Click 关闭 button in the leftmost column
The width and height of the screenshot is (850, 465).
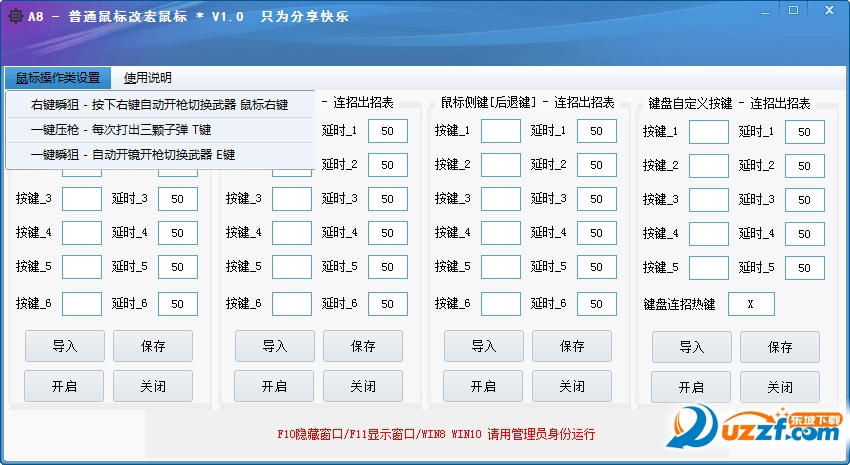click(x=153, y=386)
